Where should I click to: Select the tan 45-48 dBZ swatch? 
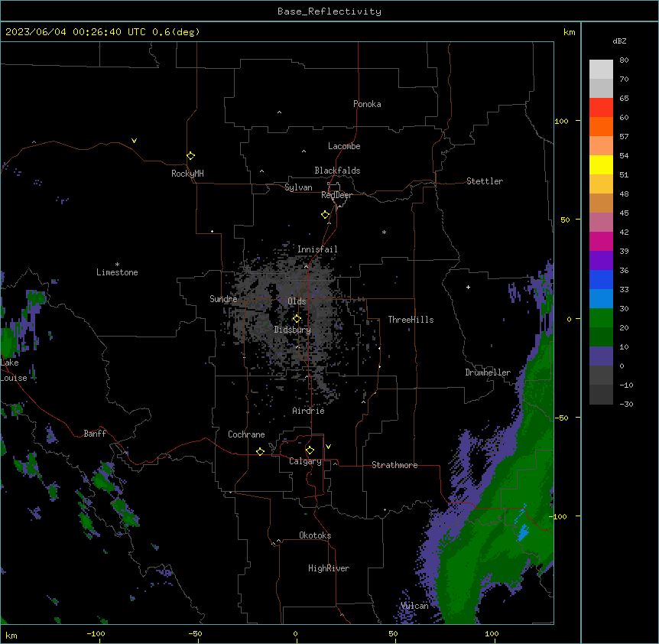point(601,203)
